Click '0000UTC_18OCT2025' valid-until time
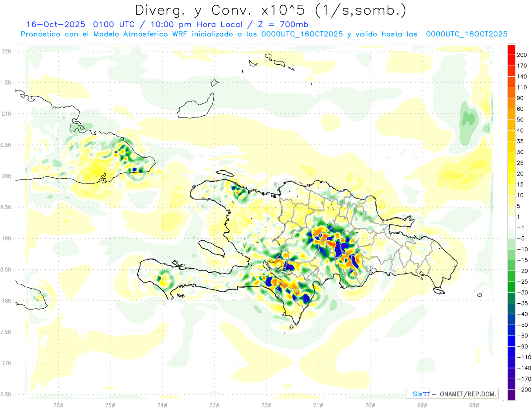The height and width of the screenshot is (411, 532). coord(466,34)
